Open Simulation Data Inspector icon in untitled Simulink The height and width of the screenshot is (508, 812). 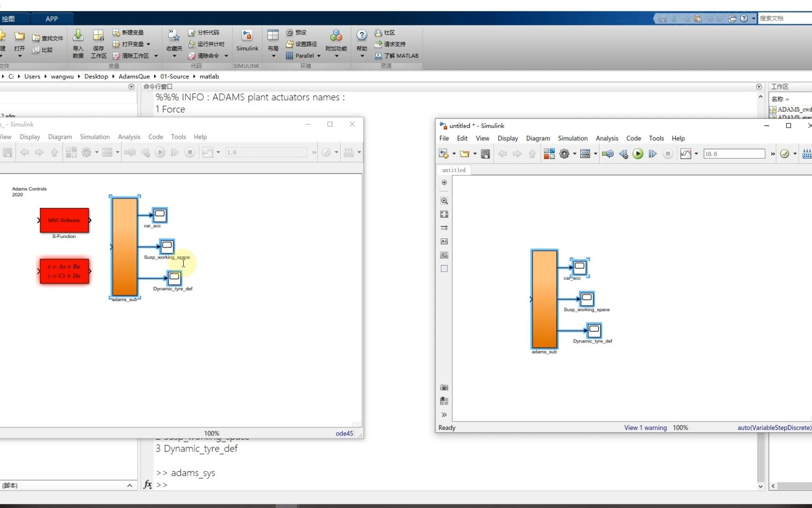[686, 154]
